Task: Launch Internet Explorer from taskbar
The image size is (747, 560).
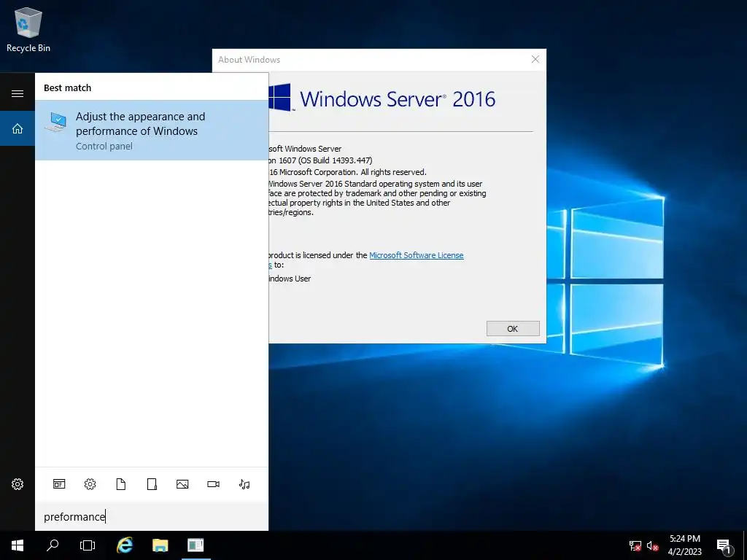Action: pos(125,545)
